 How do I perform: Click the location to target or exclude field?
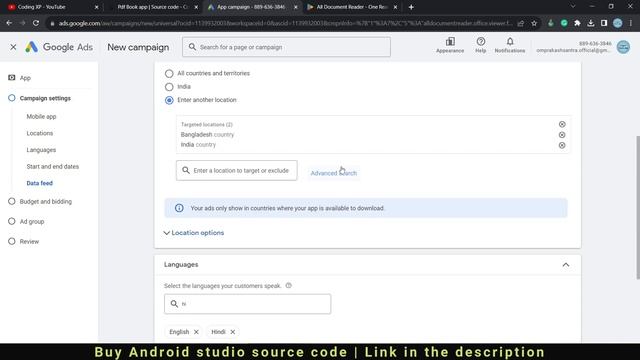pos(237,170)
